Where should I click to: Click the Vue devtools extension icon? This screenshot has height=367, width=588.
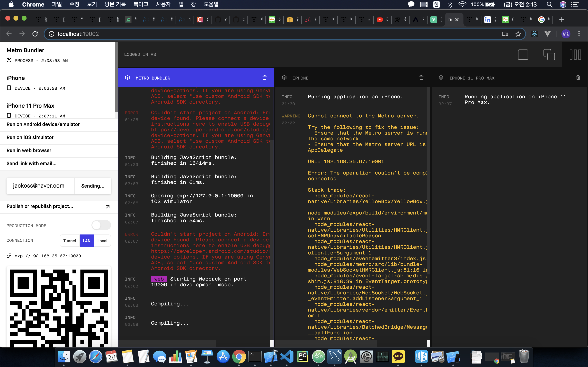[547, 34]
